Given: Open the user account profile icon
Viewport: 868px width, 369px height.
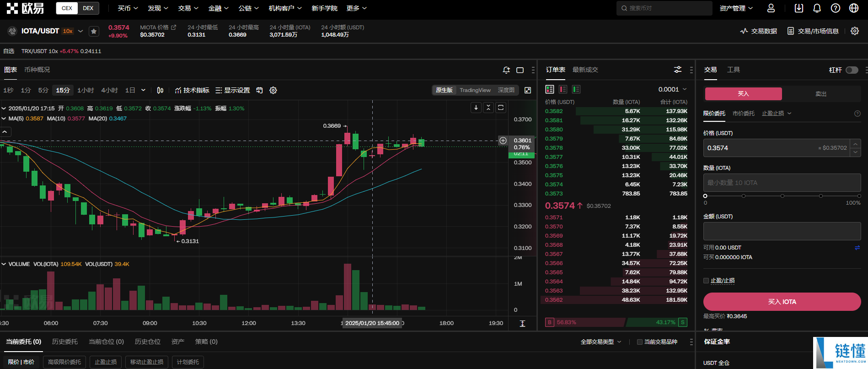Looking at the screenshot, I should [x=771, y=8].
